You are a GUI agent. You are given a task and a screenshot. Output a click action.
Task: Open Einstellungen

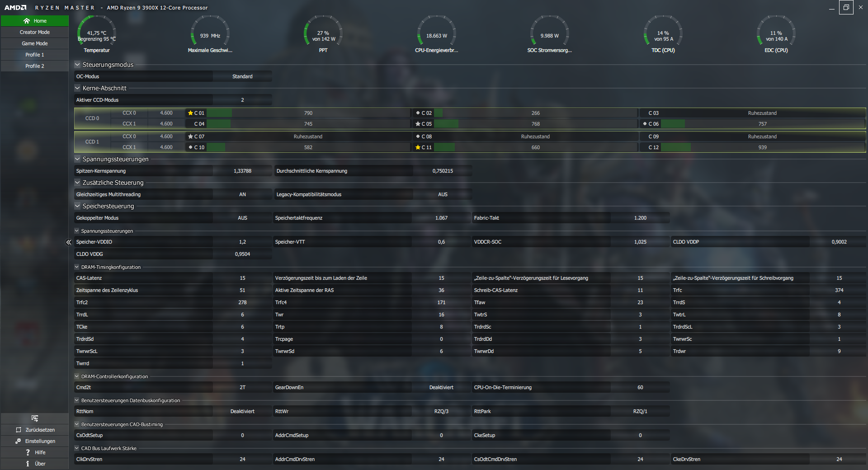click(35, 441)
